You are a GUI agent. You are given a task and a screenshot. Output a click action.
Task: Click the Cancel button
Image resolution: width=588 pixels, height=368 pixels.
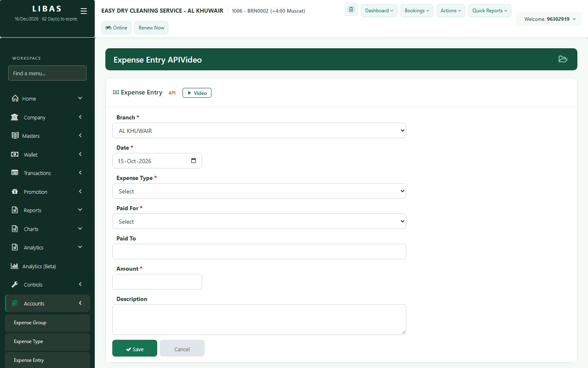[182, 348]
